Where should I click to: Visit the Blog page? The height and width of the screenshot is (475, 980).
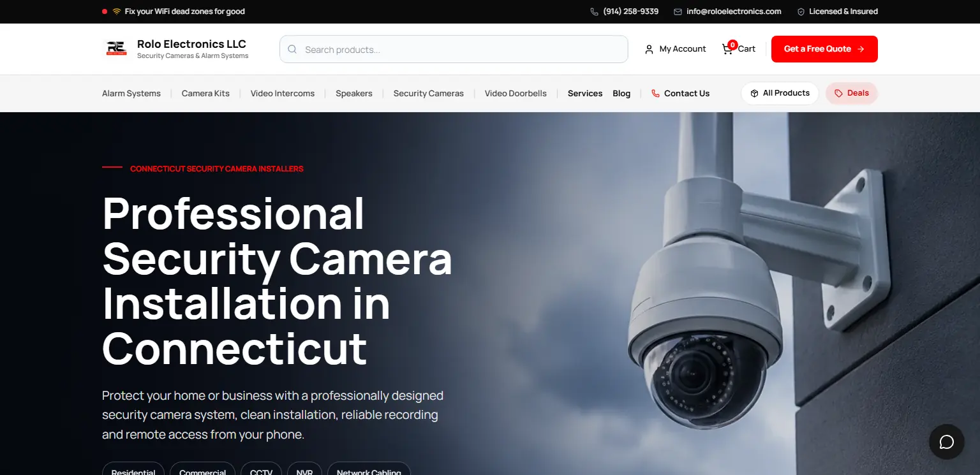click(621, 93)
